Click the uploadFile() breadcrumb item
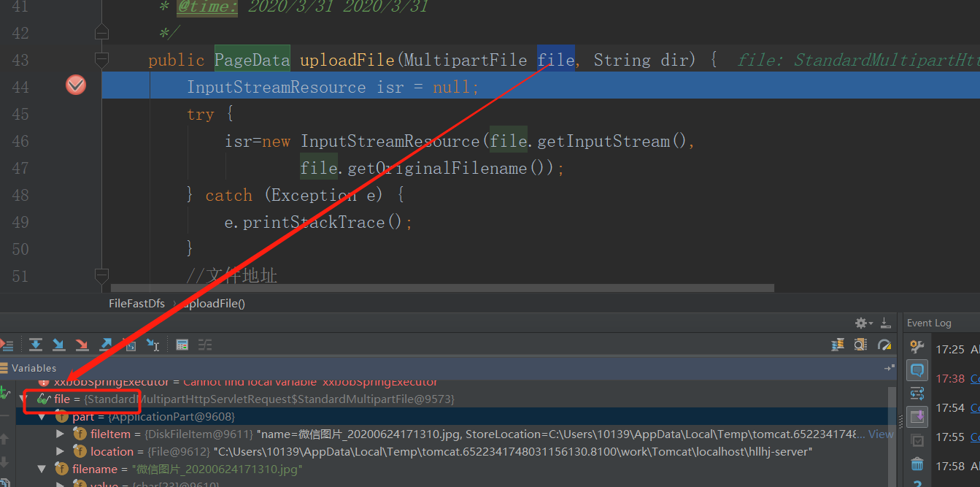Viewport: 980px width, 487px height. point(214,303)
